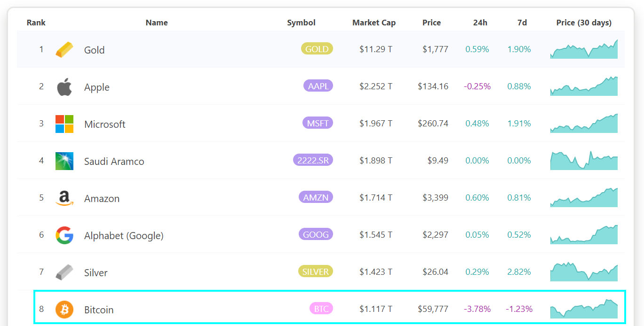Click the pink BTC symbol badge
The height and width of the screenshot is (326, 644).
(321, 308)
